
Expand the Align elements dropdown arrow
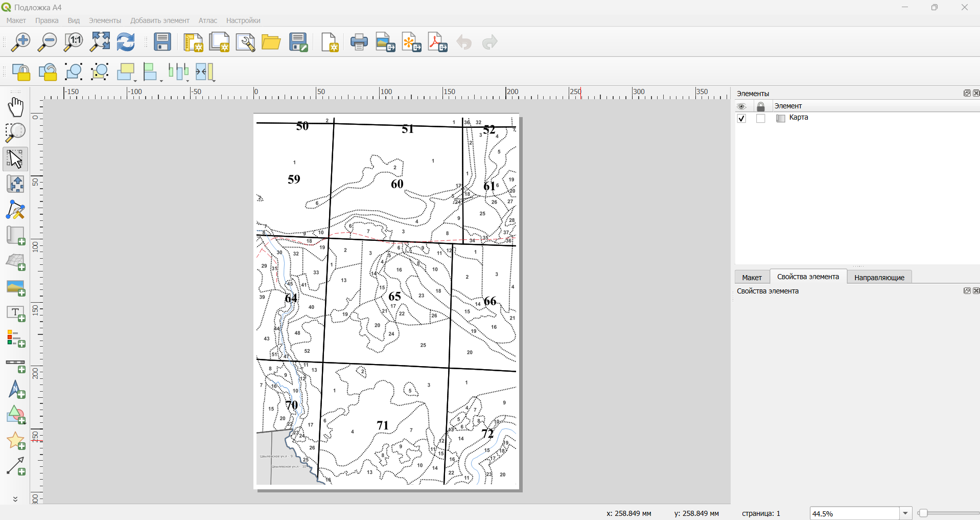[x=161, y=80]
